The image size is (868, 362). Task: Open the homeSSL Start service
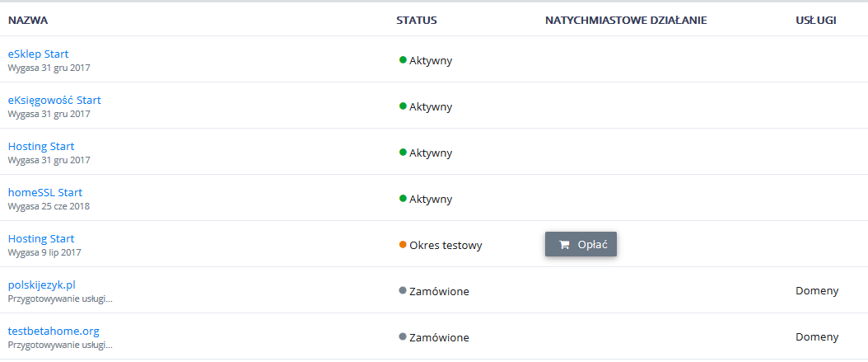click(x=45, y=192)
